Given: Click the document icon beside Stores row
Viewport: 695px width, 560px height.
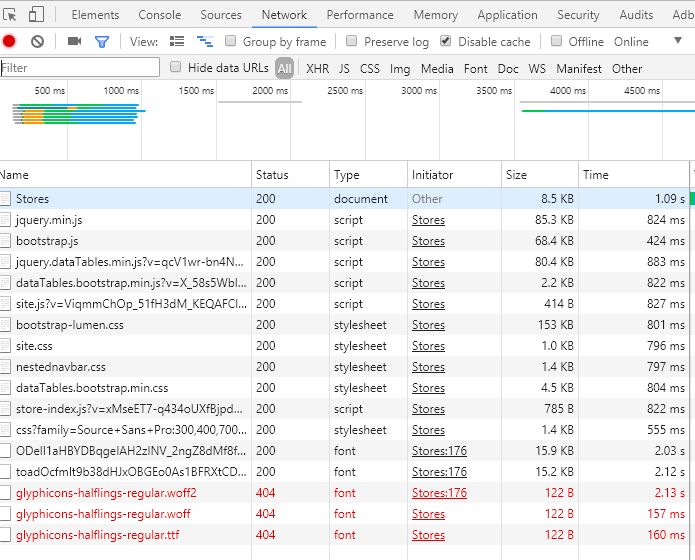Looking at the screenshot, I should tap(5, 199).
